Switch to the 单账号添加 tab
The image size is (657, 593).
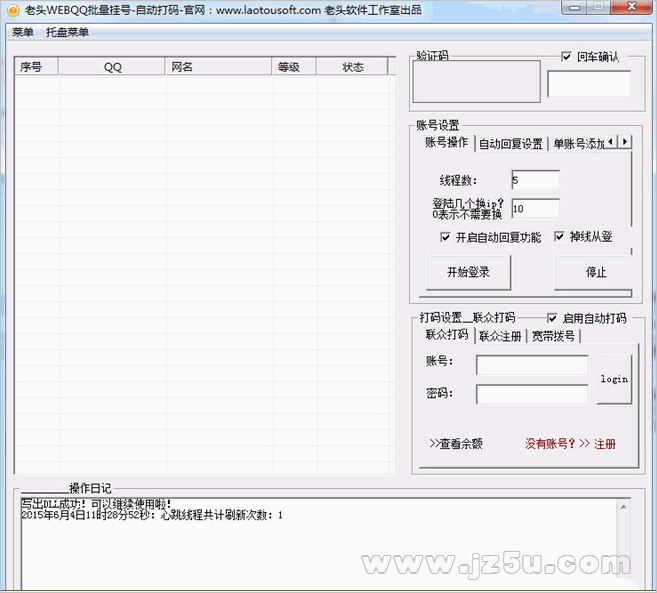point(578,144)
